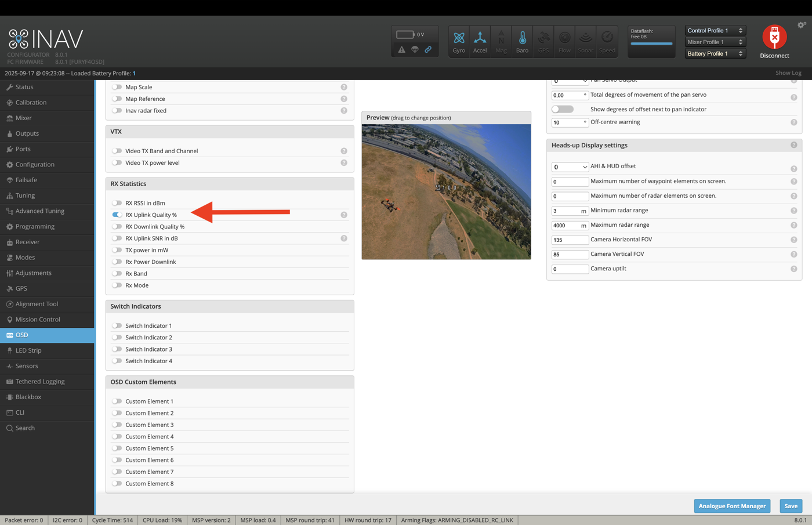The width and height of the screenshot is (812, 525).
Task: Enable Switch Indicator 1 toggle
Action: [x=117, y=325]
